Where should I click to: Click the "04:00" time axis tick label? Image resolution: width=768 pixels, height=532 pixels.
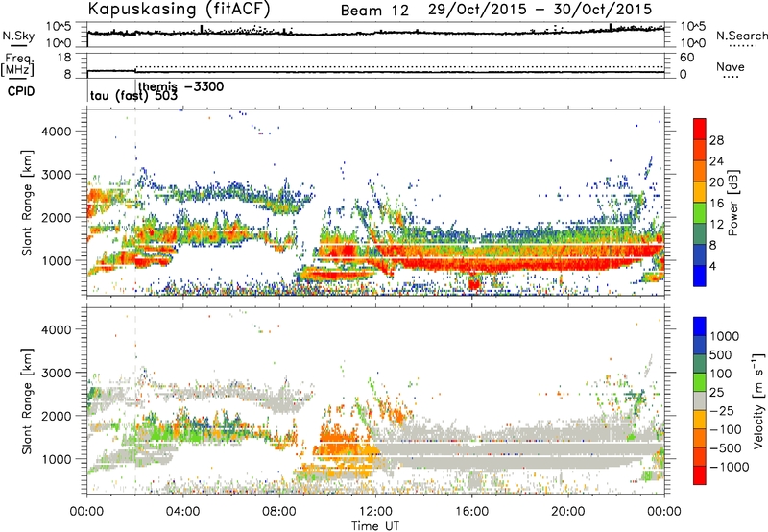tap(183, 511)
